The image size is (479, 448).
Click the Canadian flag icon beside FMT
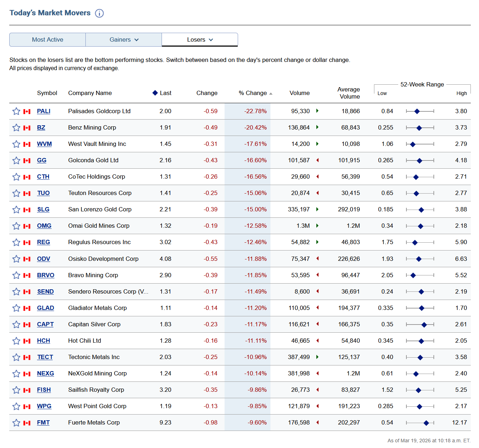27,423
